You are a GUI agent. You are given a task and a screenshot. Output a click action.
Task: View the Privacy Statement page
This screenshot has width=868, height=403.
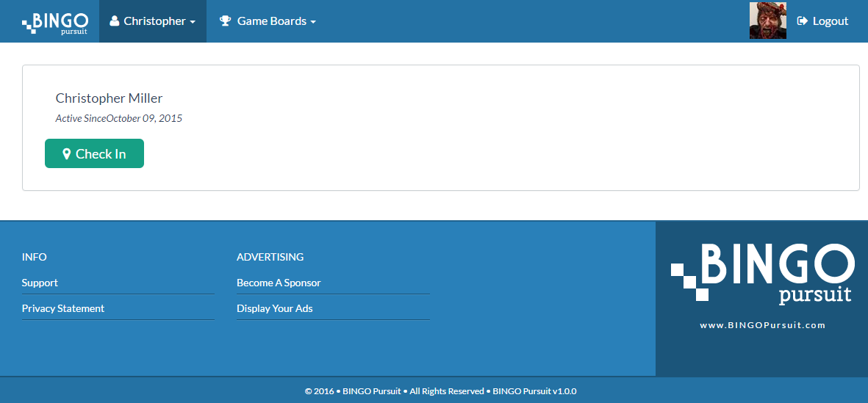[x=63, y=308]
